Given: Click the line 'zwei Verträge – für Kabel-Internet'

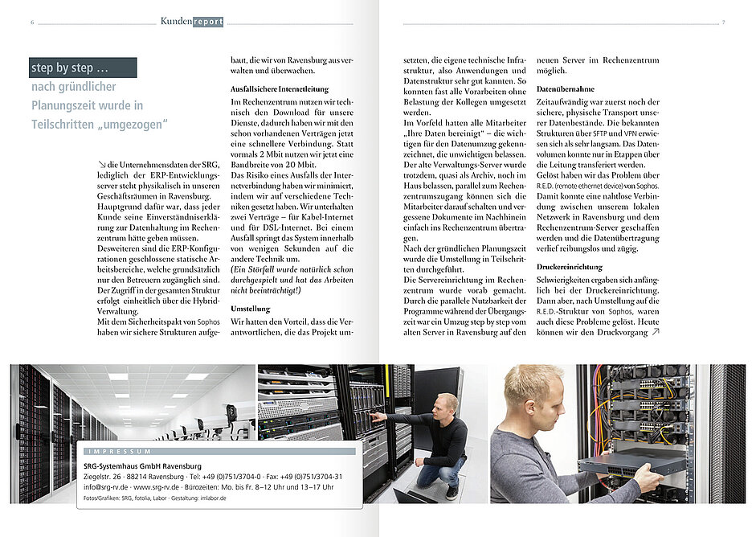Looking at the screenshot, I should coord(292,217).
